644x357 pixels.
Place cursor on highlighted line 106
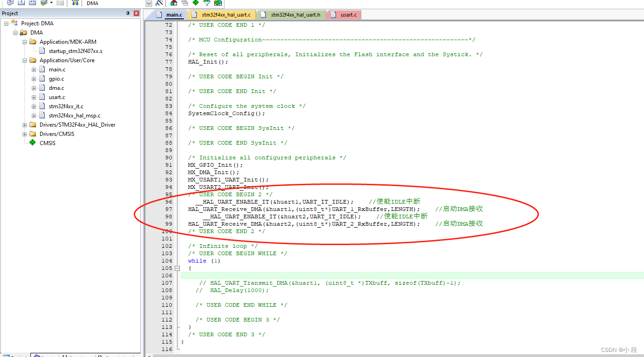click(x=412, y=275)
